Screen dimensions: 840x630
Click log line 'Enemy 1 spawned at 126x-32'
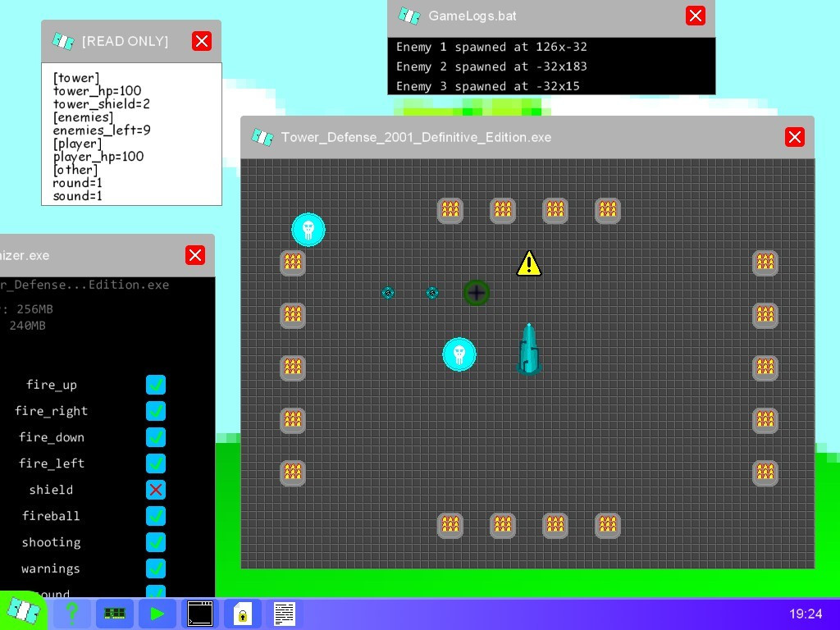[491, 47]
